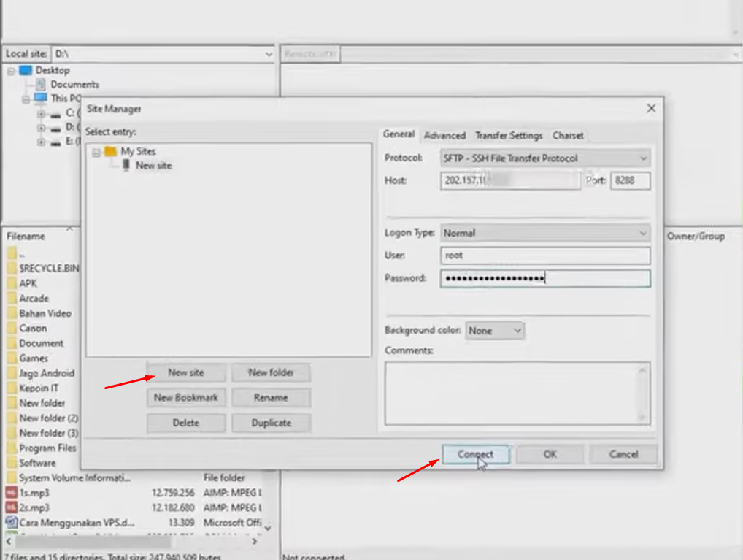Click the Cara Menggunakan VPS document icon

click(11, 523)
